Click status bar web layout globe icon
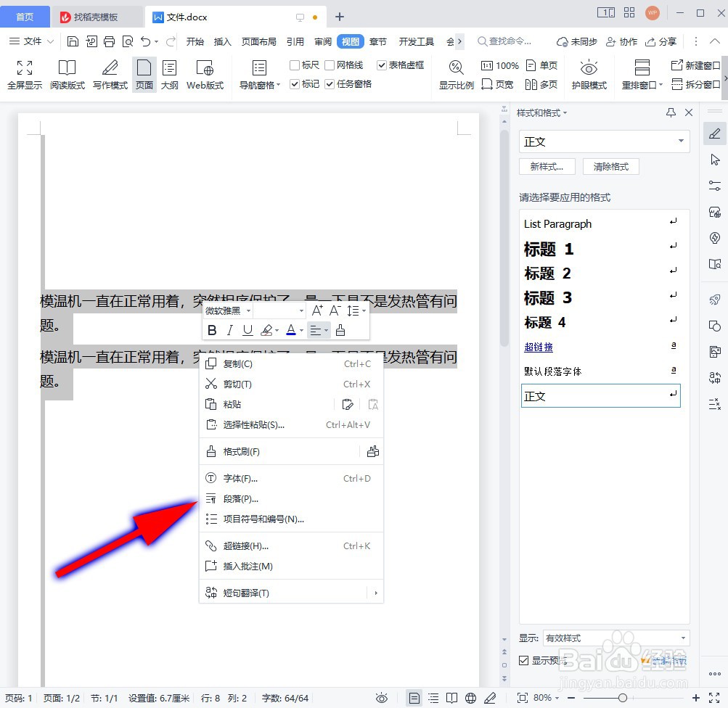This screenshot has width=728, height=708. (471, 698)
